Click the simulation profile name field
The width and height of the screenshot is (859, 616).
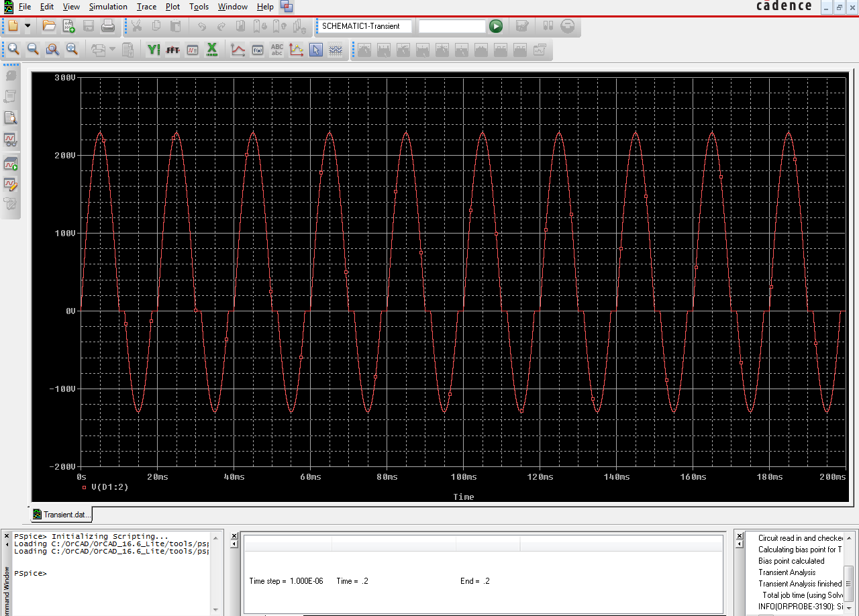coord(364,26)
